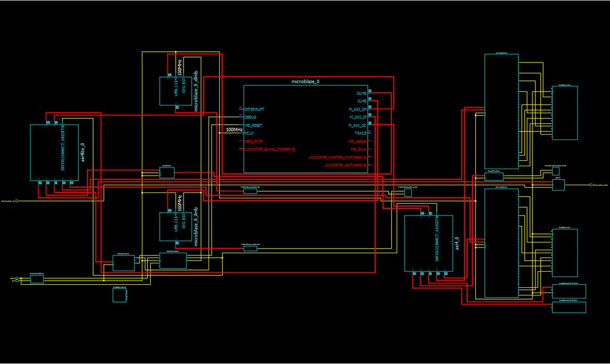The width and height of the screenshot is (610, 364).
Task: Click the DEBUG pin on microblaze_0
Action: pos(250,117)
